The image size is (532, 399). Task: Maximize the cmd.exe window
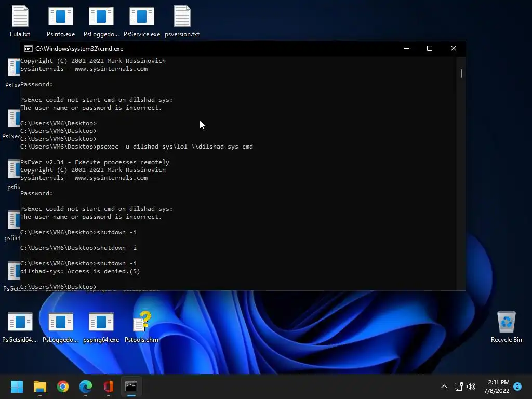(430, 48)
